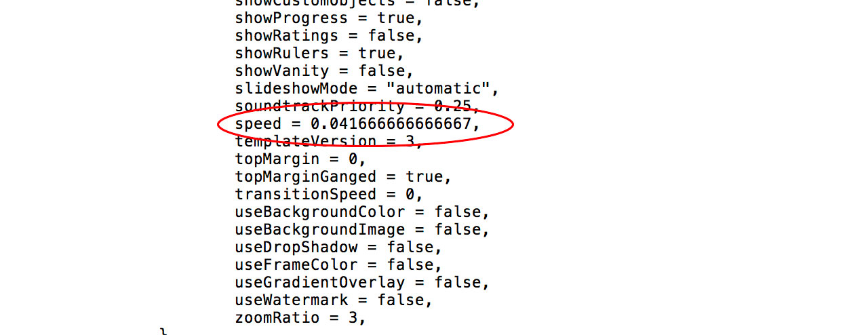868x335 pixels.
Task: Click the showRulers = true line
Action: 320,54
